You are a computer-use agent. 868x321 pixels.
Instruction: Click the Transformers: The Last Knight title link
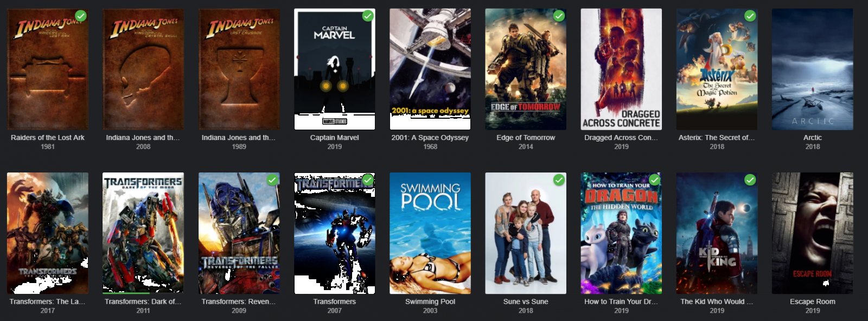(48, 301)
